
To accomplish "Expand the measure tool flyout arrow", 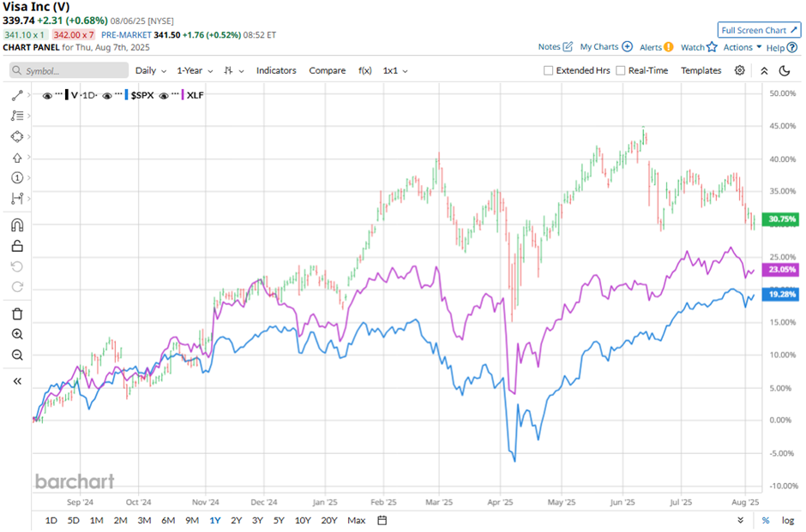I will pyautogui.click(x=29, y=198).
